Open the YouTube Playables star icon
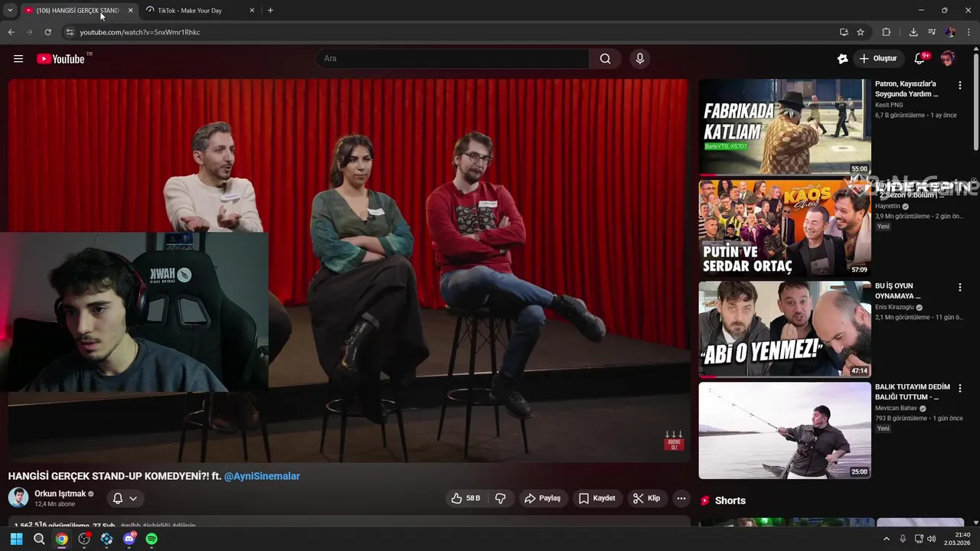Screen dimensions: 980x551 (x=842, y=59)
